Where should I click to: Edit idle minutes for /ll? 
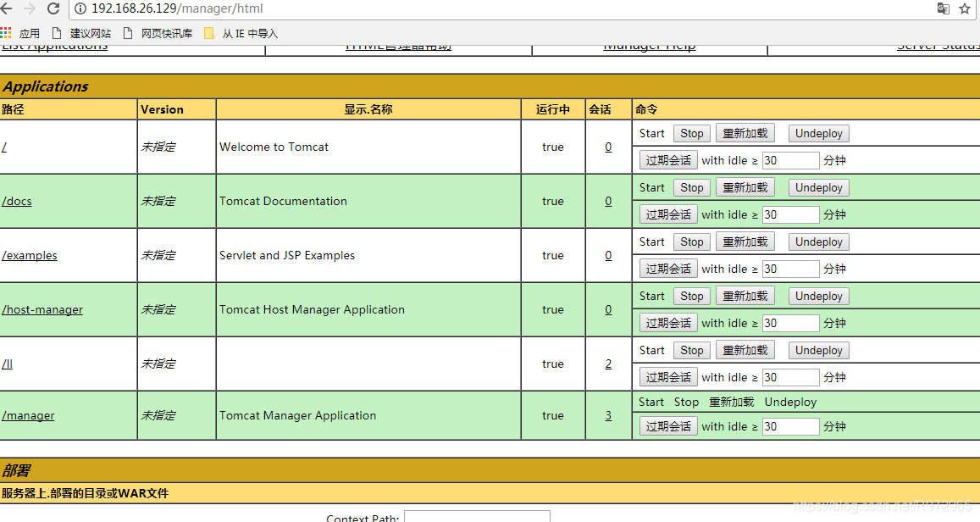point(790,378)
